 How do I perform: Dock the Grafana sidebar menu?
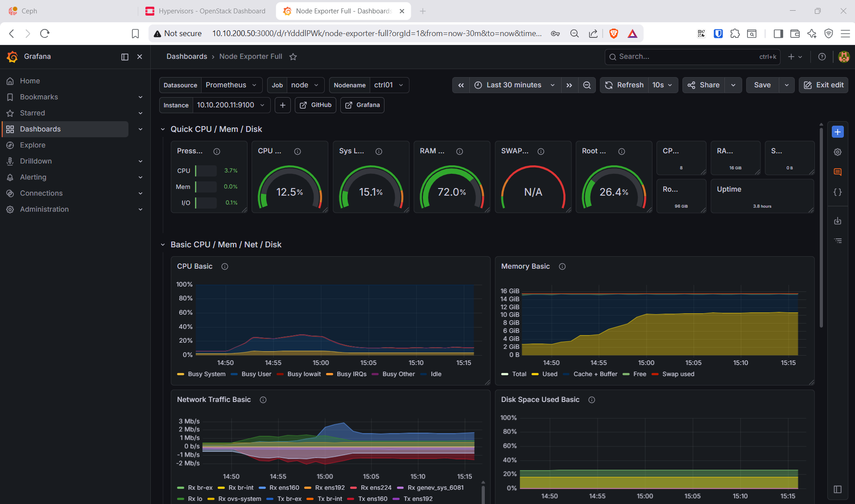(x=125, y=57)
